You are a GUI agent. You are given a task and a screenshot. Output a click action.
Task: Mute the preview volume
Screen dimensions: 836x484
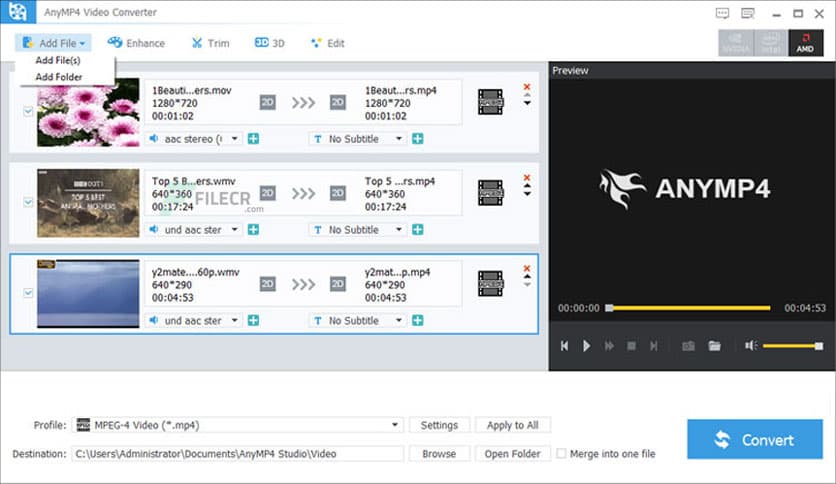click(x=751, y=346)
